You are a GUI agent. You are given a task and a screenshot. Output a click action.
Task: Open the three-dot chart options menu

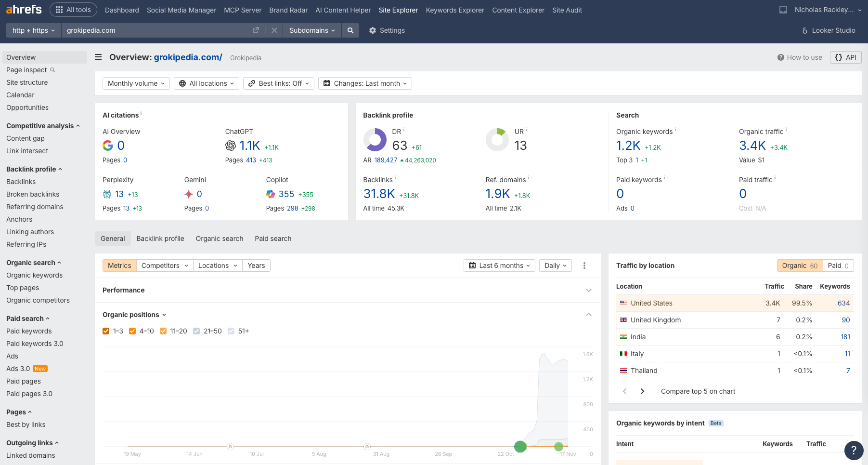point(584,265)
